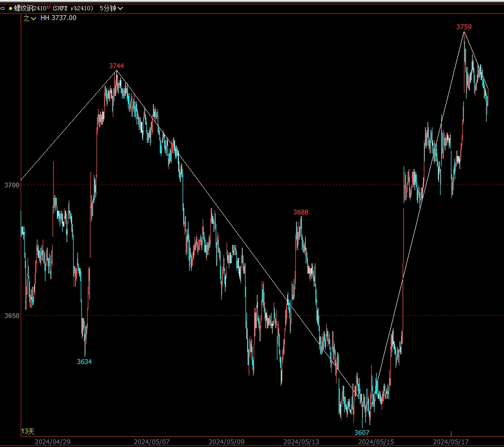Image resolution: width=504 pixels, height=447 pixels.
Task: Click the red M marker after 螺纹钢2410
Action: pos(49,8)
